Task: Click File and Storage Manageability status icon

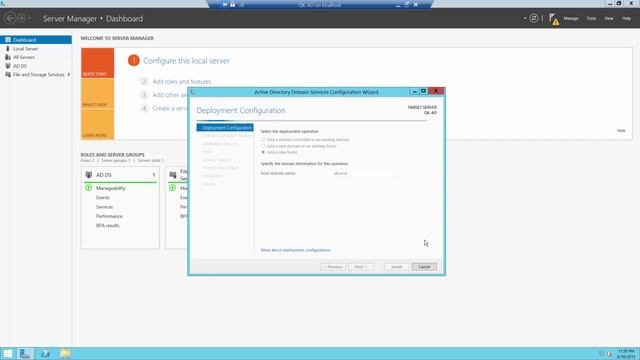Action: coord(173,188)
